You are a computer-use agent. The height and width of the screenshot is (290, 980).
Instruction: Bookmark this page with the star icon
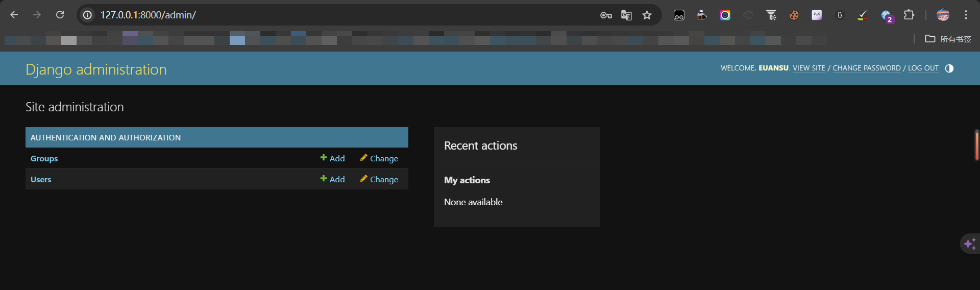click(647, 15)
